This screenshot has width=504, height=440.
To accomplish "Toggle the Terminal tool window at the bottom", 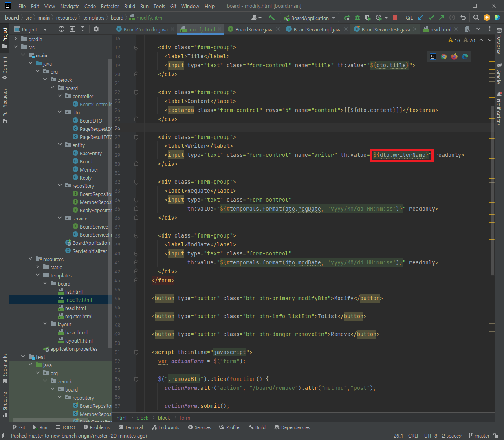I will (131, 427).
